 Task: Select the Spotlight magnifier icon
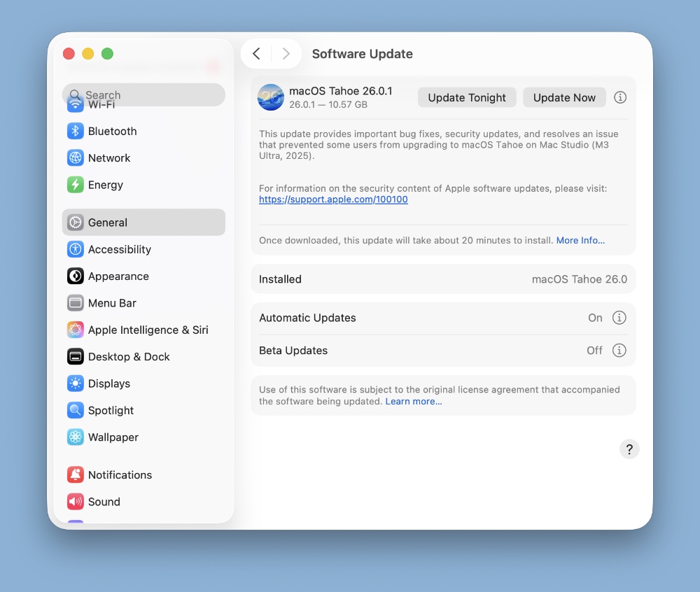[75, 410]
